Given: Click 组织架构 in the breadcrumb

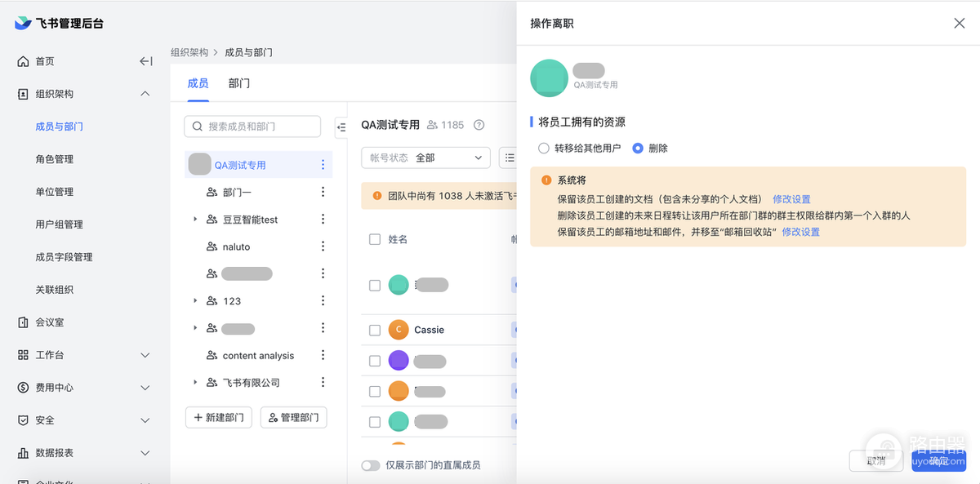Looking at the screenshot, I should click(x=189, y=52).
